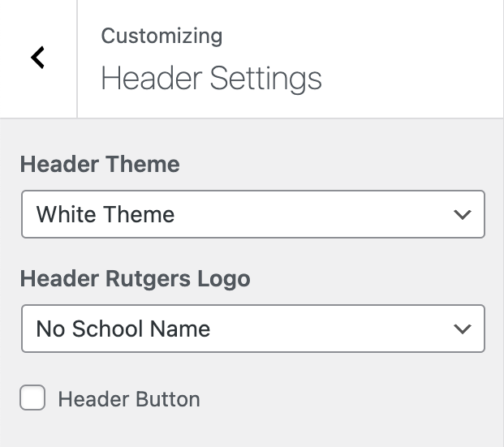This screenshot has width=504, height=447.
Task: Expand the theme selector showing White Theme
Action: [252, 214]
